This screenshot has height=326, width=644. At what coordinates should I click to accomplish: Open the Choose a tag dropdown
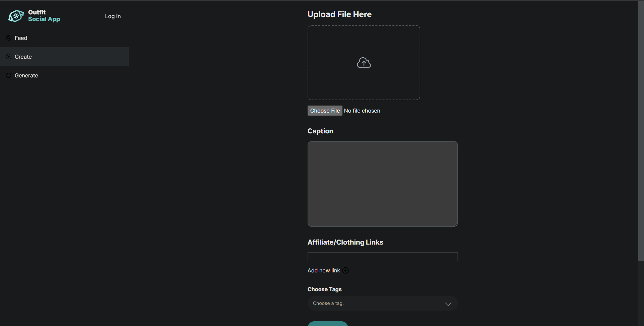tap(382, 303)
